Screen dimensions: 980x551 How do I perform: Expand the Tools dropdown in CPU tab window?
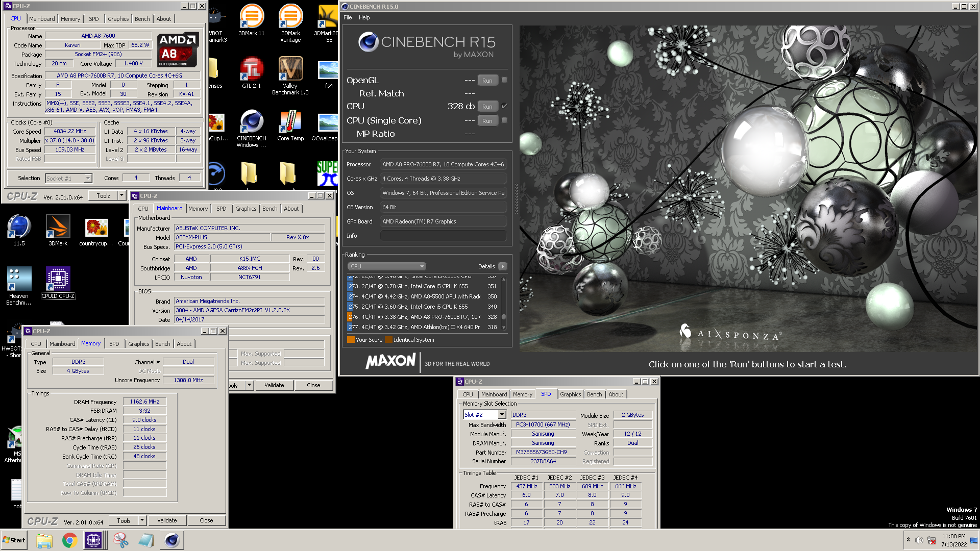point(121,196)
